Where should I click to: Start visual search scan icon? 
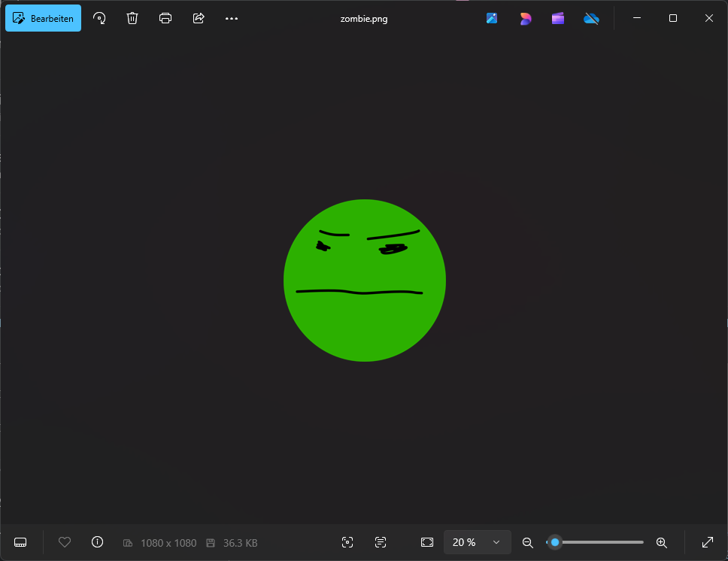347,542
